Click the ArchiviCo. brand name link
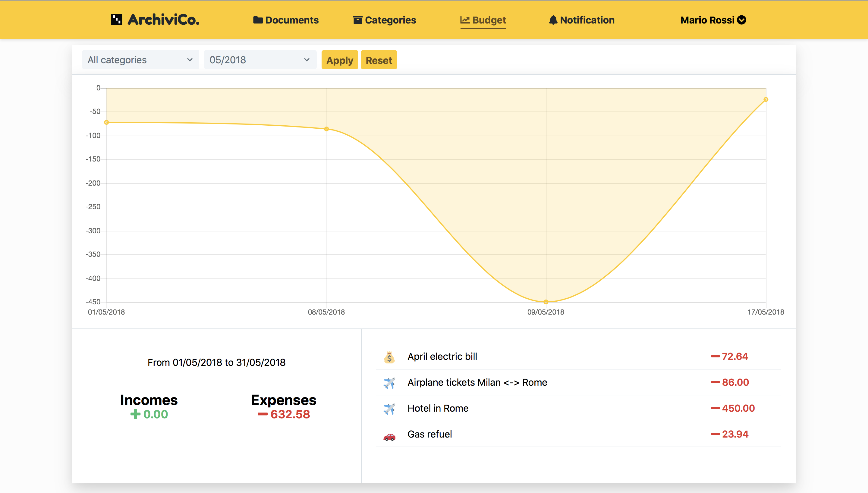Image resolution: width=868 pixels, height=493 pixels. click(164, 20)
